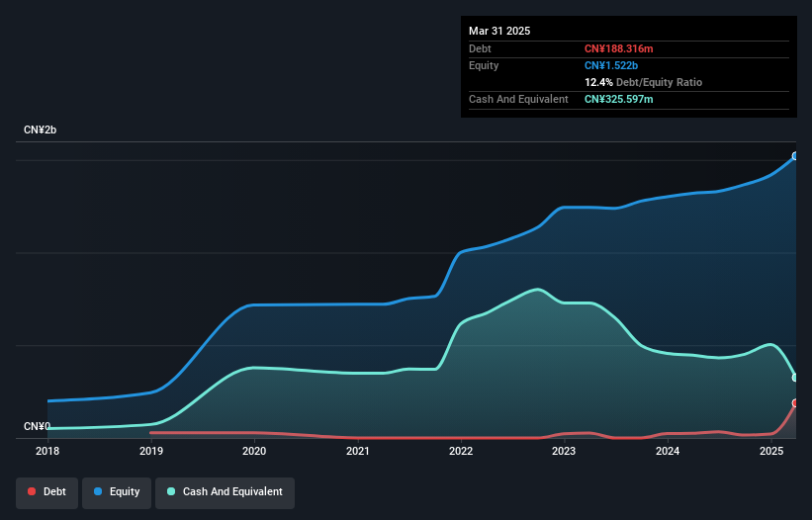Select the Equity endpoint marker on chart
This screenshot has width=812, height=520.
[795, 156]
